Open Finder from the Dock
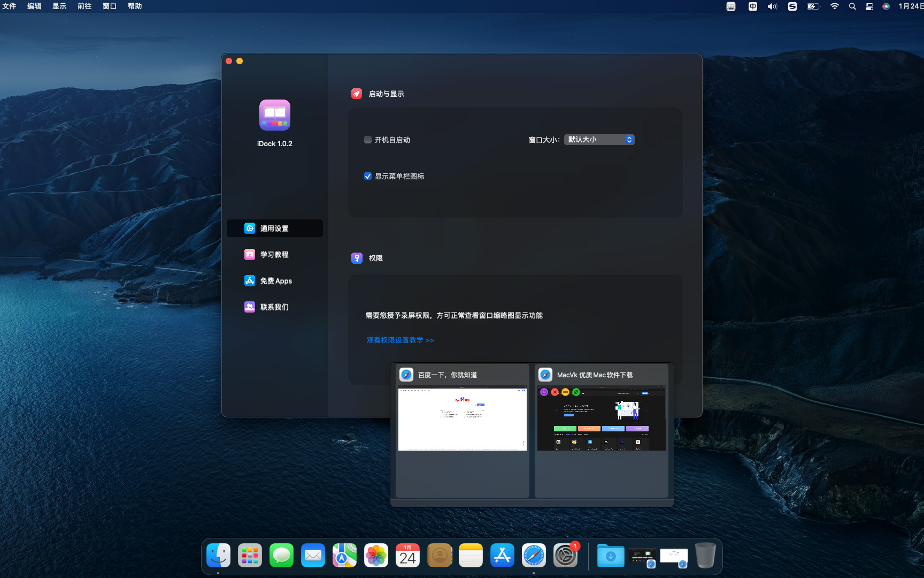The height and width of the screenshot is (578, 924). 218,556
